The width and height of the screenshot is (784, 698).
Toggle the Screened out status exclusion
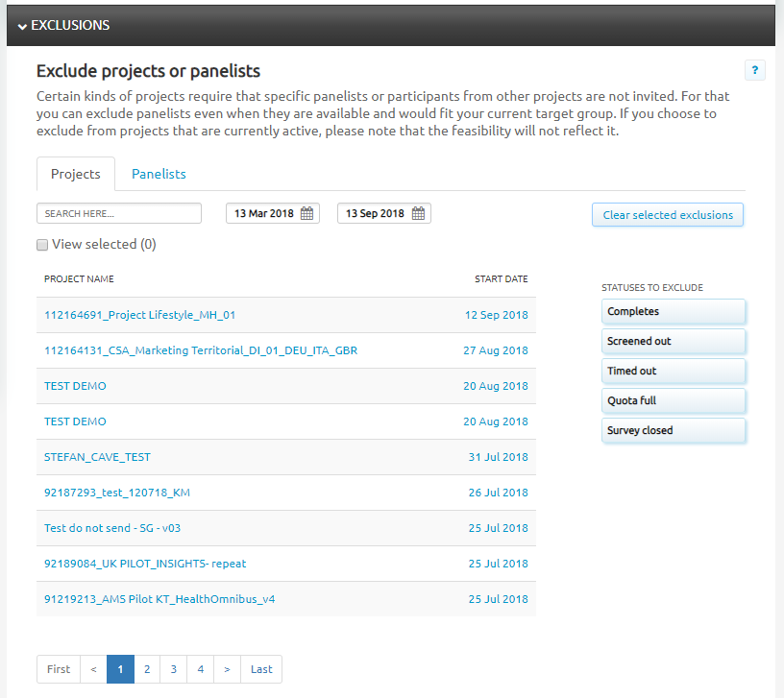click(674, 342)
